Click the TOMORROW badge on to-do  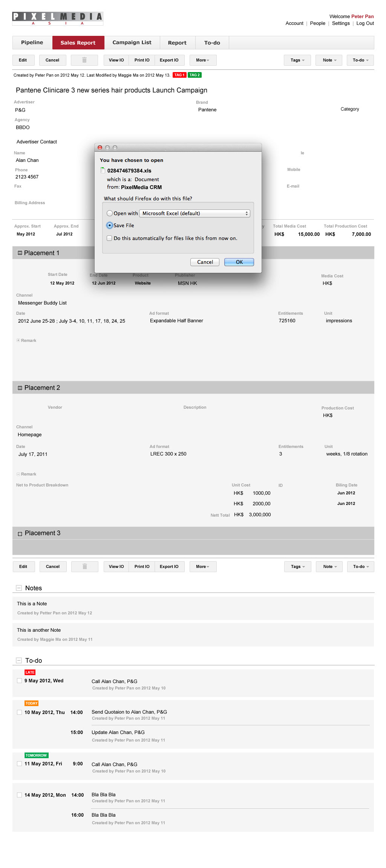click(x=36, y=756)
